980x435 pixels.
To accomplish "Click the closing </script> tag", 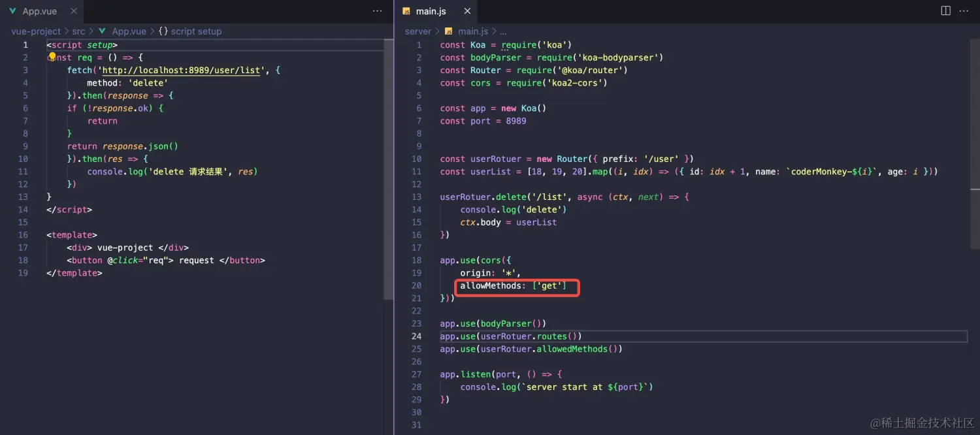I will coord(69,210).
